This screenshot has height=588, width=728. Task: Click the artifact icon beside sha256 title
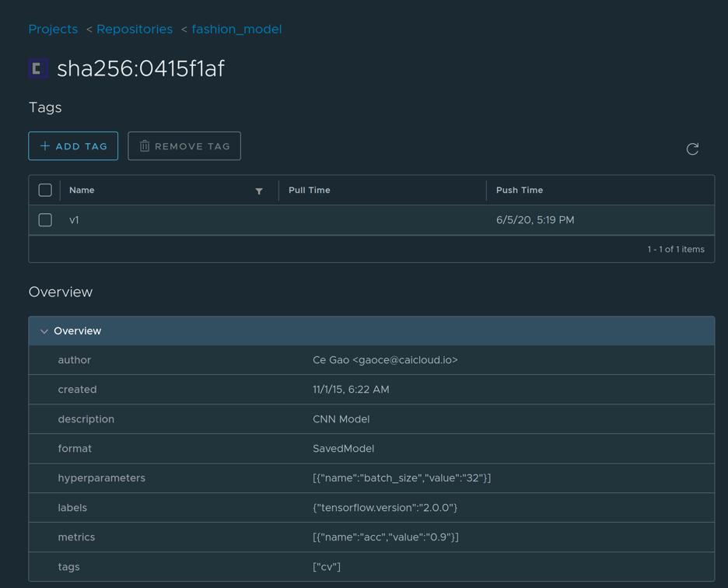point(38,68)
